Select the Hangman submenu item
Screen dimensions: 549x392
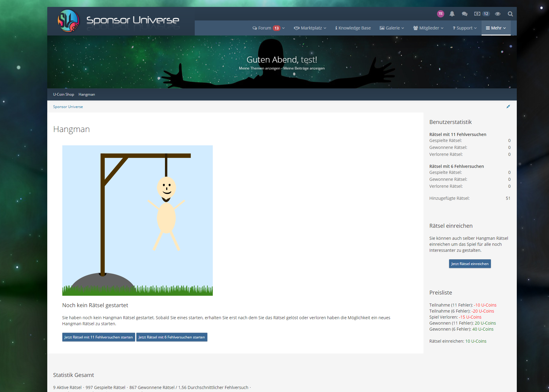[87, 94]
